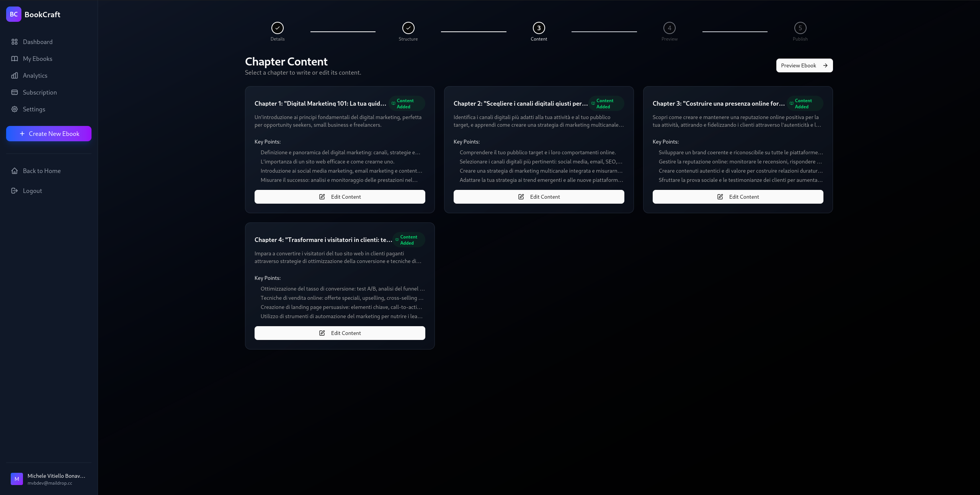Viewport: 980px width, 495px height.
Task: Open Subscription card icon
Action: [x=15, y=92]
